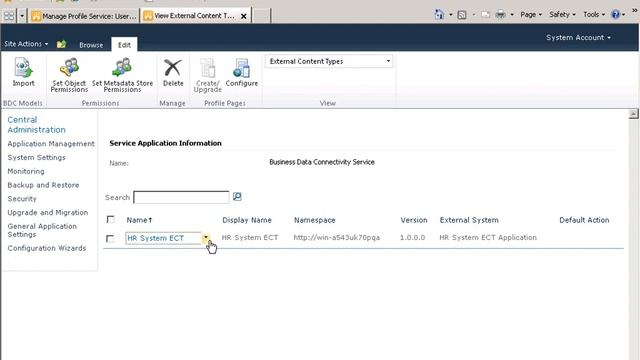Click the search magnifier icon
Image resolution: width=640 pixels, height=360 pixels.
coord(237,197)
